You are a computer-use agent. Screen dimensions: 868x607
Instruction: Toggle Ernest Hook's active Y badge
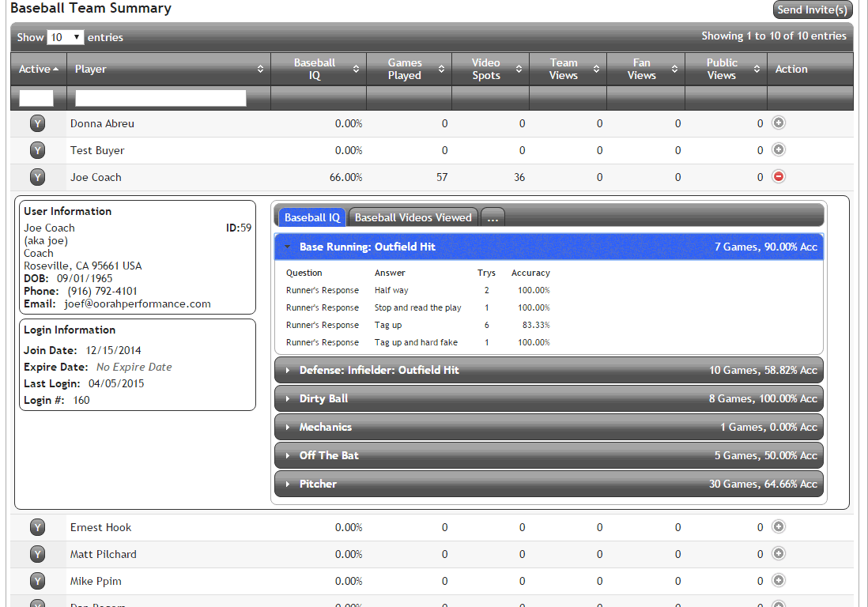point(38,527)
